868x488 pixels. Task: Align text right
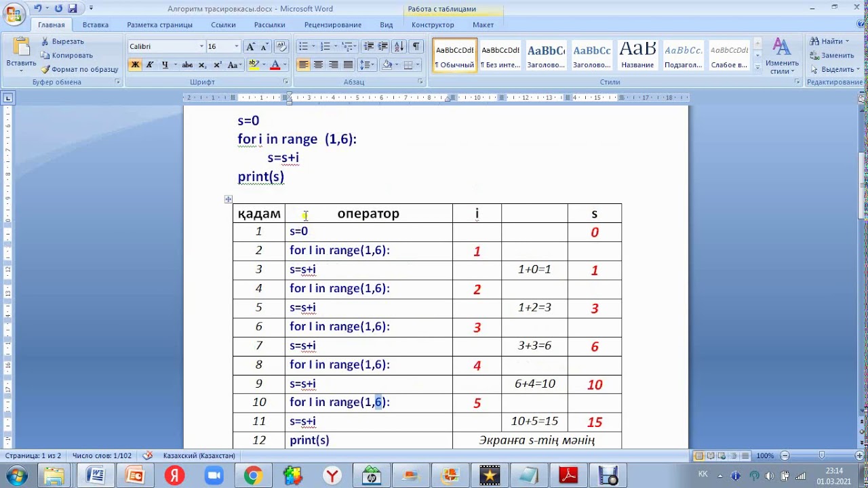click(334, 65)
